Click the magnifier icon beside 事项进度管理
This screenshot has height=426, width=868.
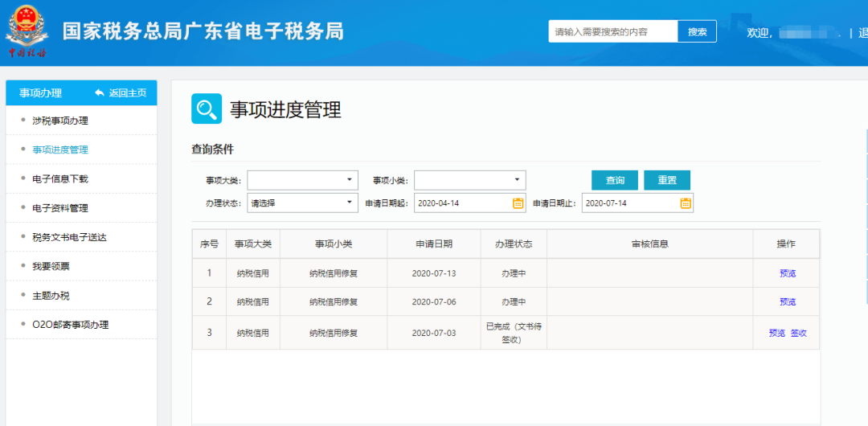[x=207, y=109]
